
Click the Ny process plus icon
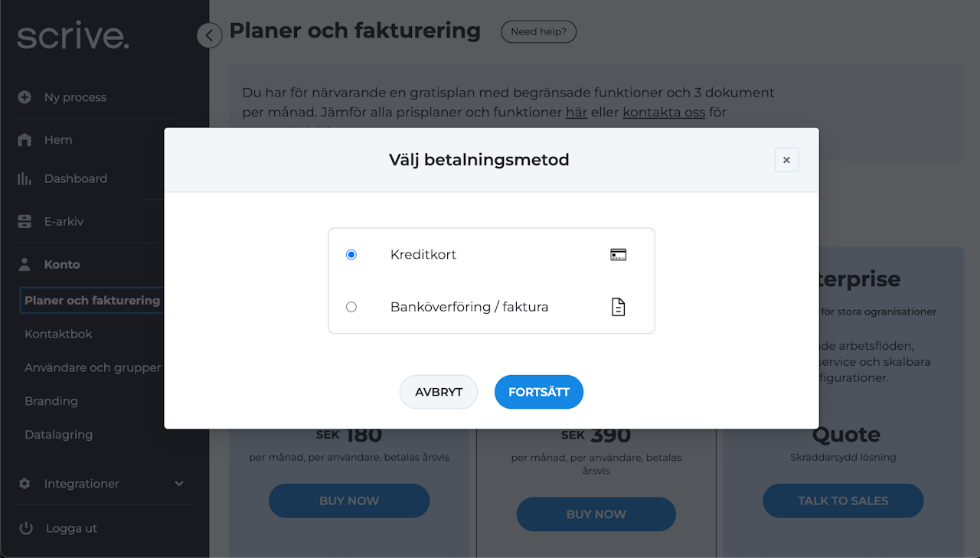tap(24, 97)
